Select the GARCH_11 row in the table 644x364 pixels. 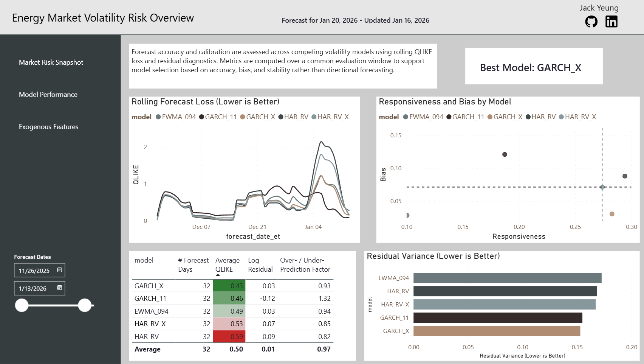[x=232, y=299]
